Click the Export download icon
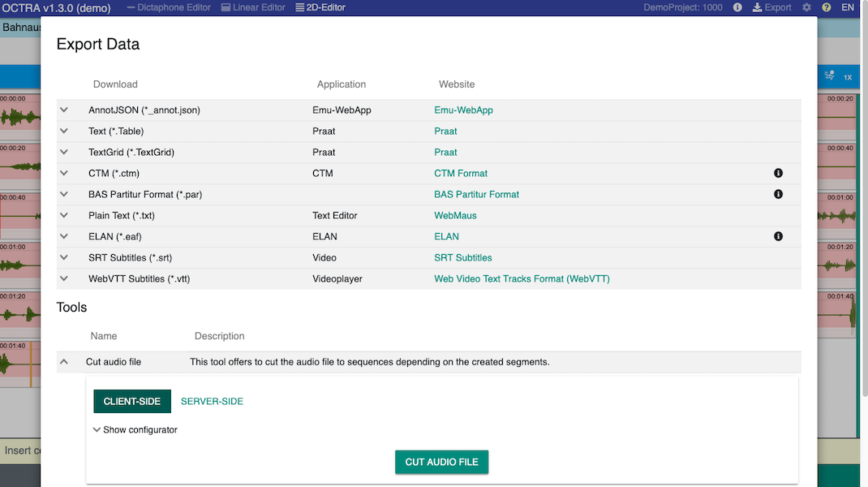 (x=757, y=7)
